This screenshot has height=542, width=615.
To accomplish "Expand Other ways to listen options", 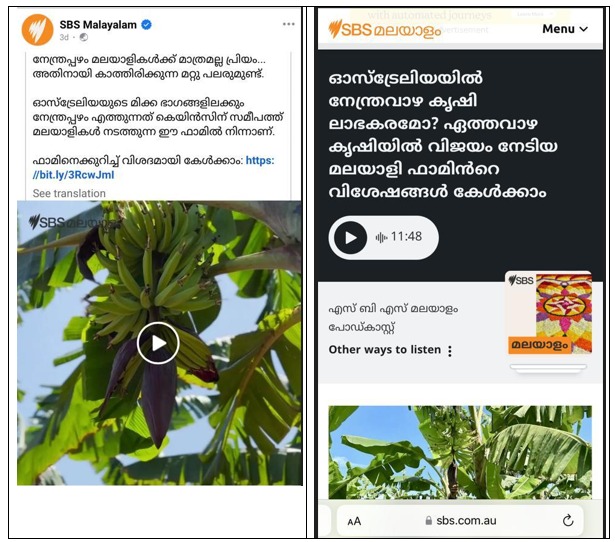I will (x=391, y=350).
